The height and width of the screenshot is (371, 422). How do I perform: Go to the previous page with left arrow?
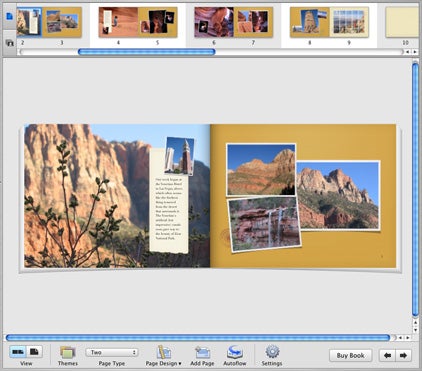click(x=387, y=355)
